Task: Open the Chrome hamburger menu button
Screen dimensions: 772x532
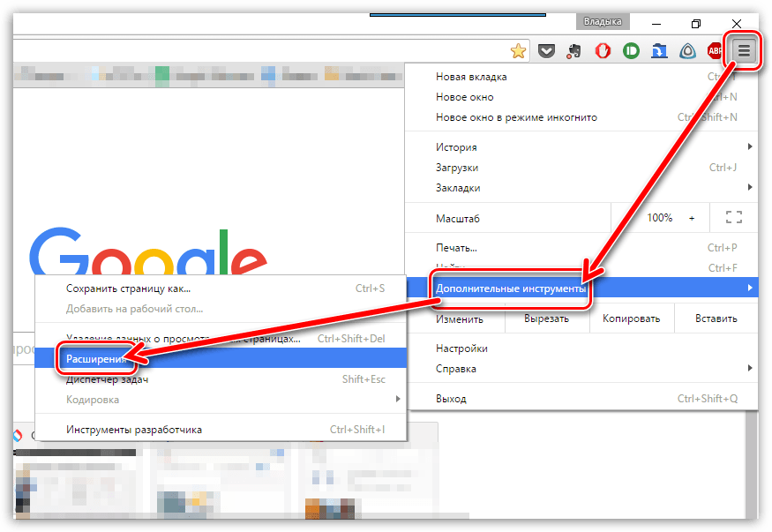Action: click(x=744, y=50)
